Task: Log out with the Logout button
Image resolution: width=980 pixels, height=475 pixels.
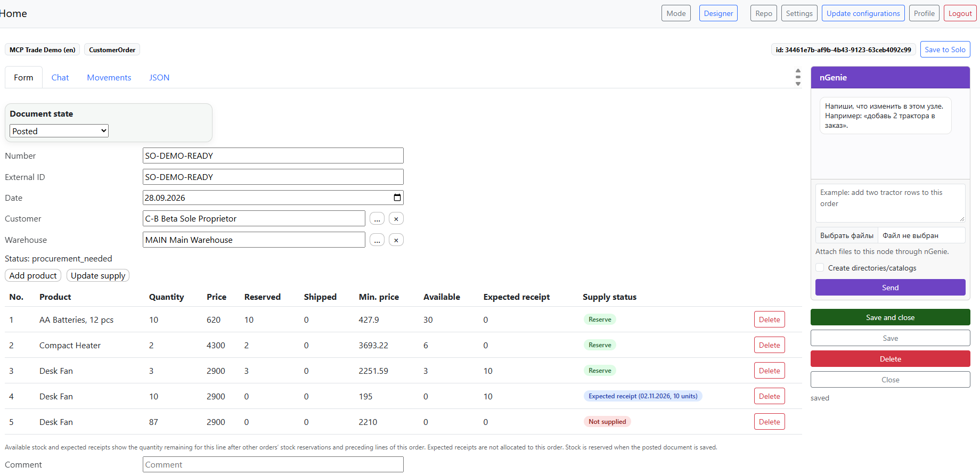Action: click(960, 13)
